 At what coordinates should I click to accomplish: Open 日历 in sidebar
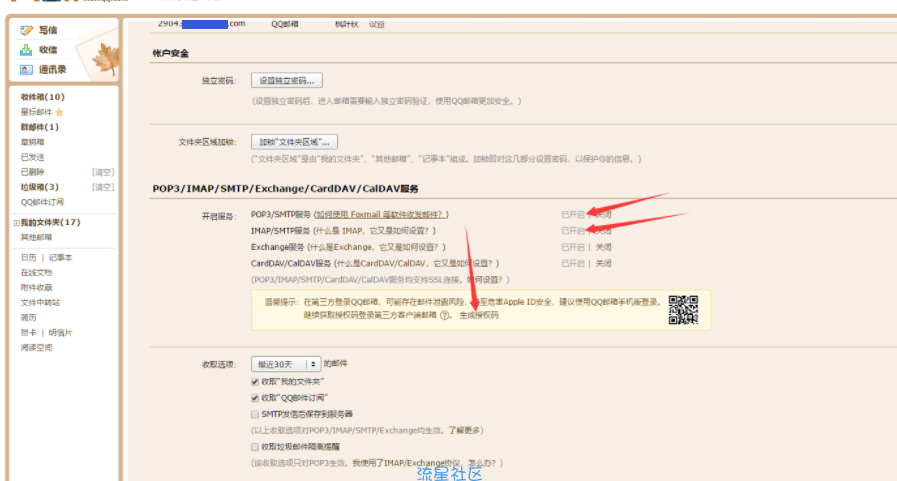tap(28, 258)
